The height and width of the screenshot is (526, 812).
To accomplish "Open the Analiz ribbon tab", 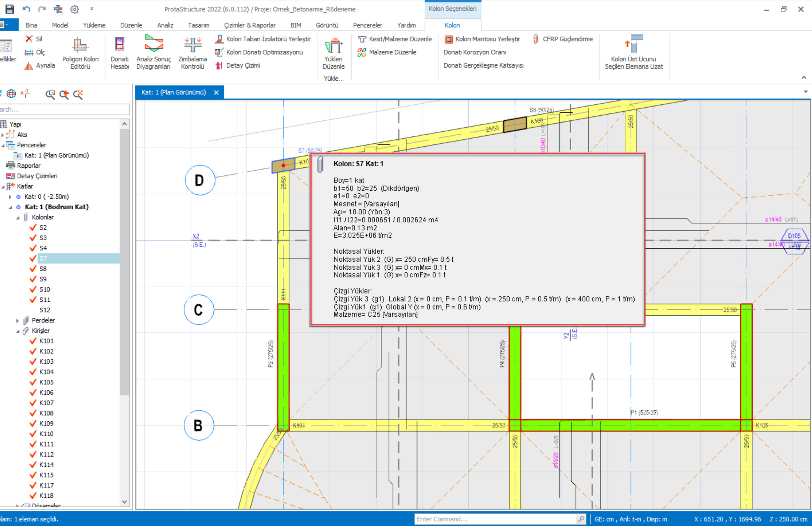I will pyautogui.click(x=165, y=25).
